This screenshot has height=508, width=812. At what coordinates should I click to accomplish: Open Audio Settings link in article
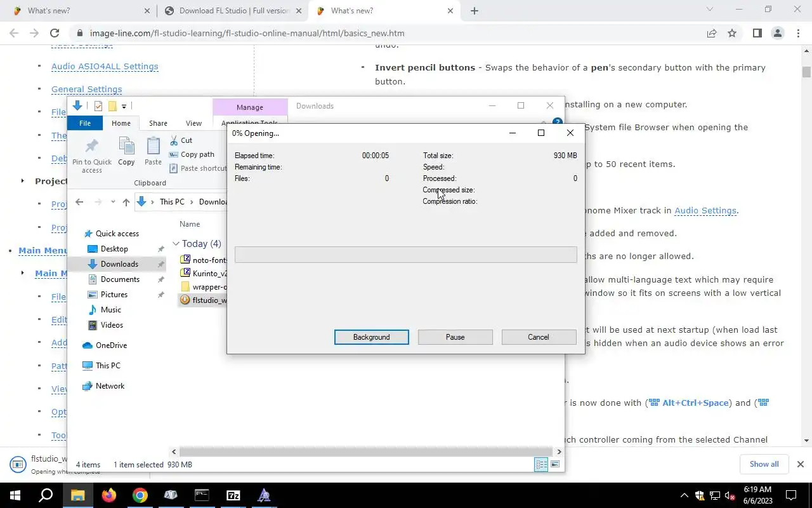[705, 210]
